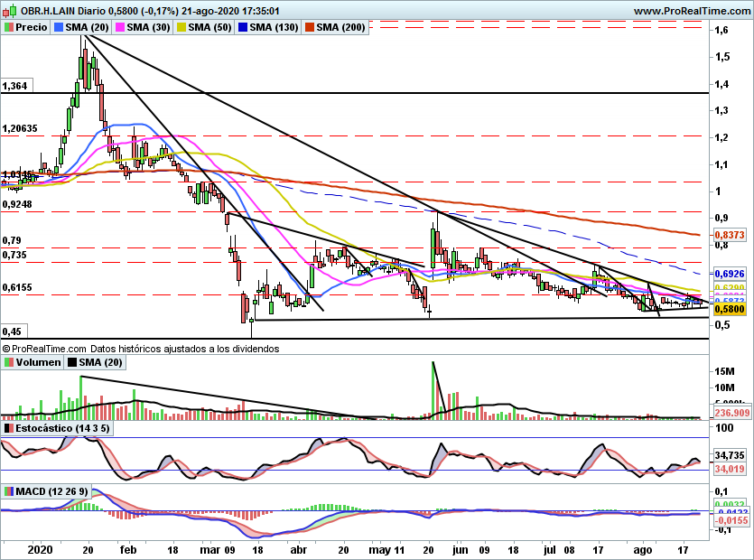Click the 0,8373 SMA 200 value tag

click(x=730, y=235)
